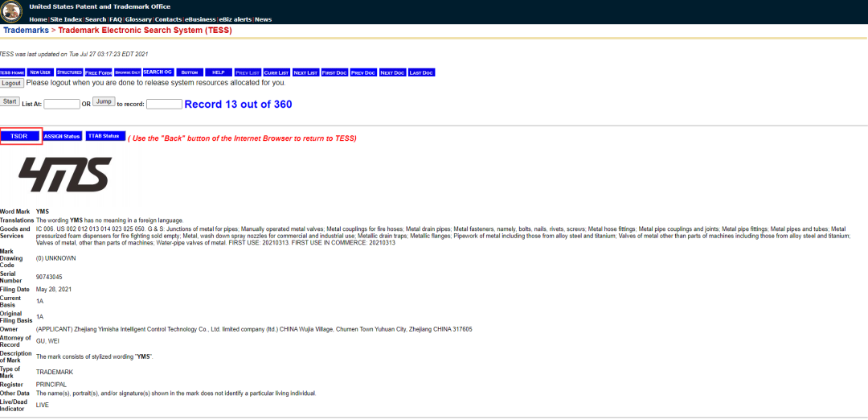
Task: Open Contacts in top navigation
Action: coord(168,19)
